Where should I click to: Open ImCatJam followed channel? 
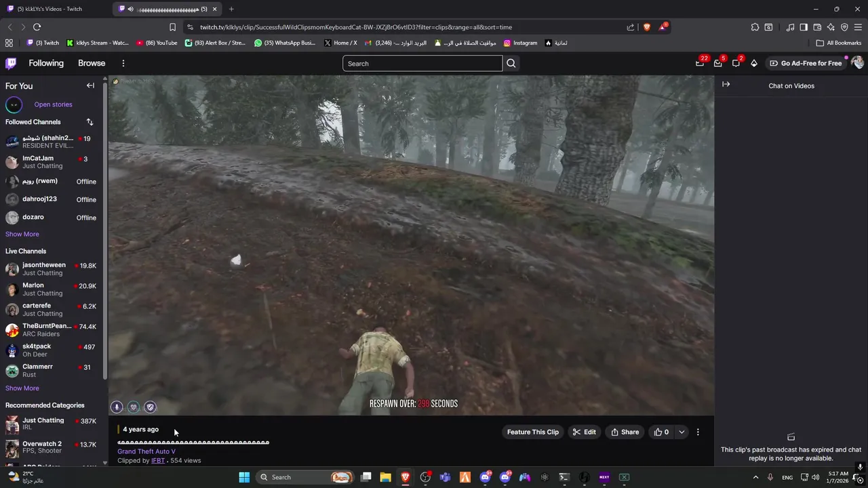52,161
